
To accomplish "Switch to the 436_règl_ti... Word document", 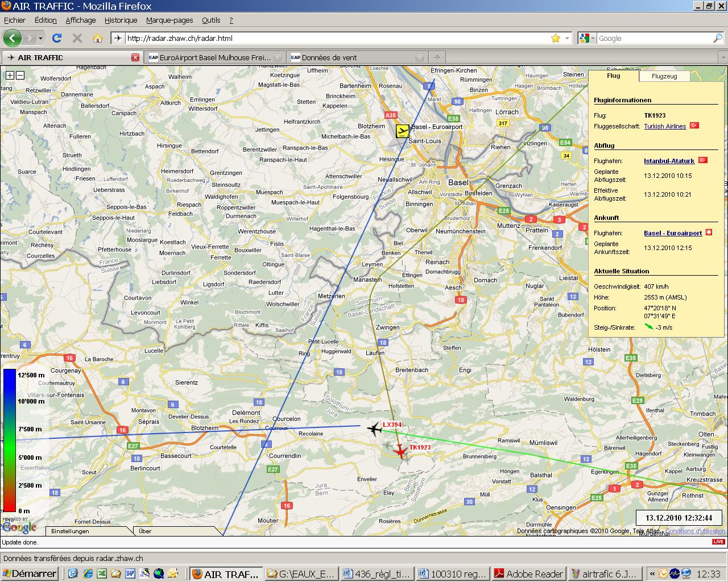I will pyautogui.click(x=378, y=573).
